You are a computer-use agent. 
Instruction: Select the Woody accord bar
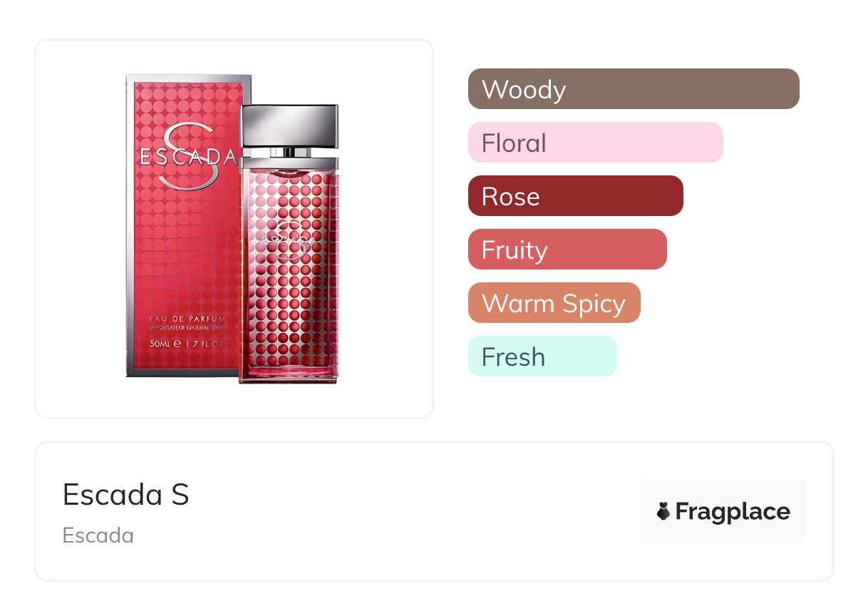[x=633, y=89]
